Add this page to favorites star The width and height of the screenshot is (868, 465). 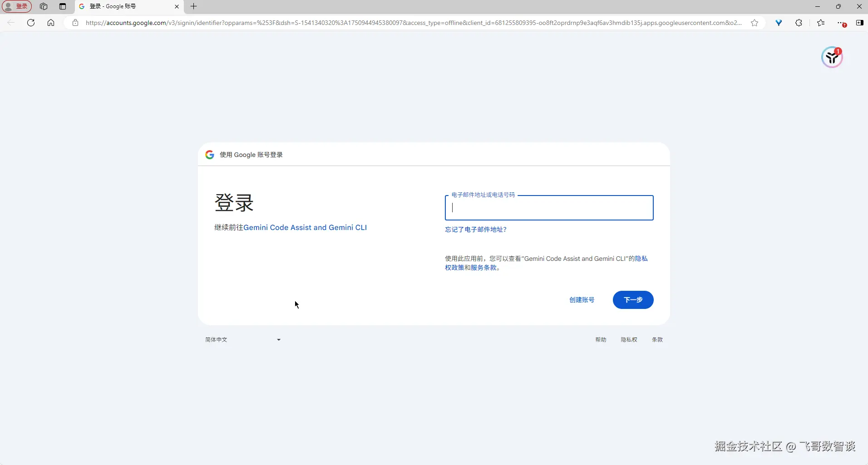[755, 23]
